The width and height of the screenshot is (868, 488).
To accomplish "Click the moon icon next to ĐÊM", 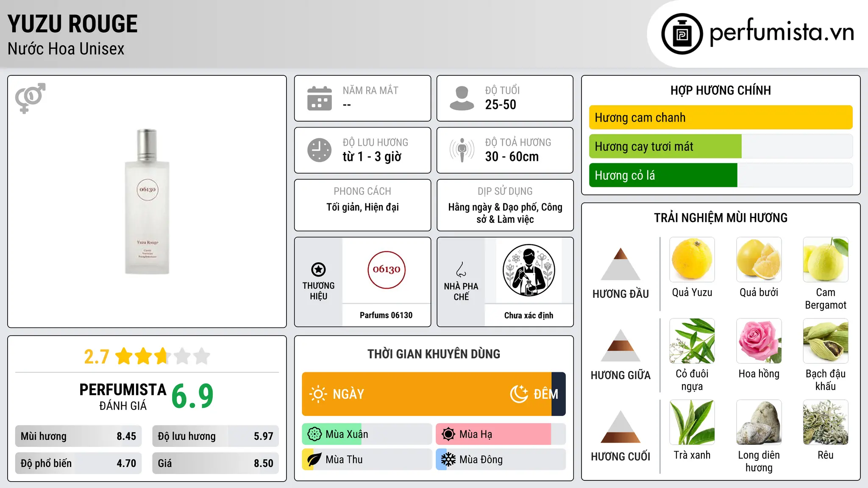I will (519, 394).
